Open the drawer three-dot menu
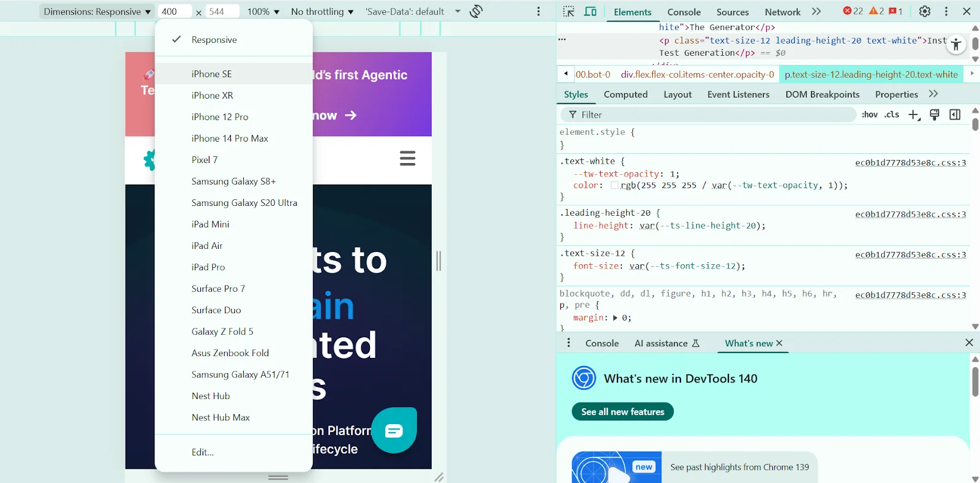This screenshot has height=483, width=980. click(568, 343)
